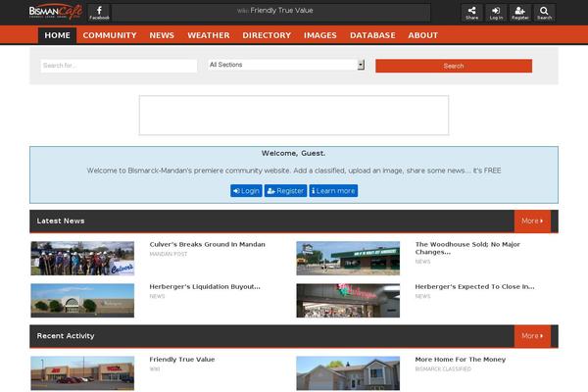Click the BISMARCK CLASSIFIED category label
Image resolution: width=588 pixels, height=392 pixels.
(443, 369)
